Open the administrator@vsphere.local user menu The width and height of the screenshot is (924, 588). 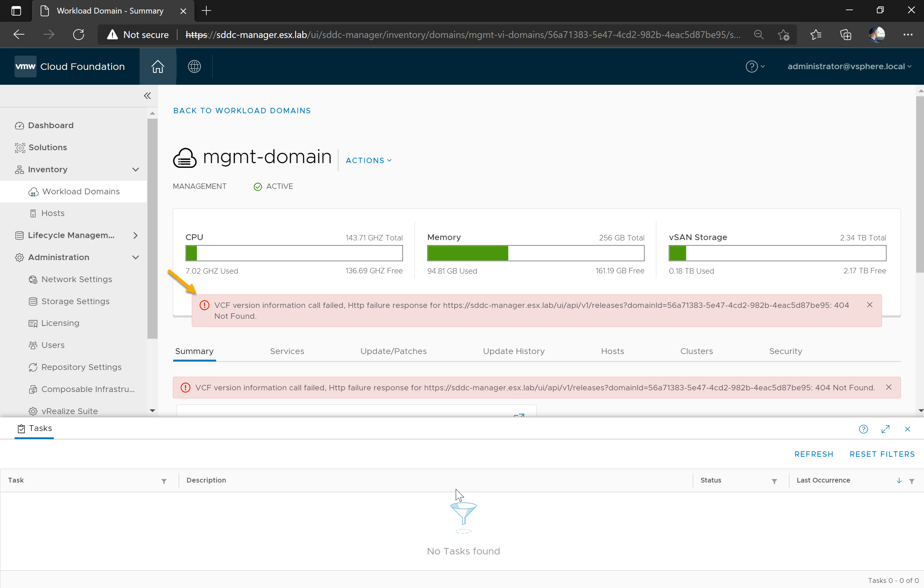[849, 66]
